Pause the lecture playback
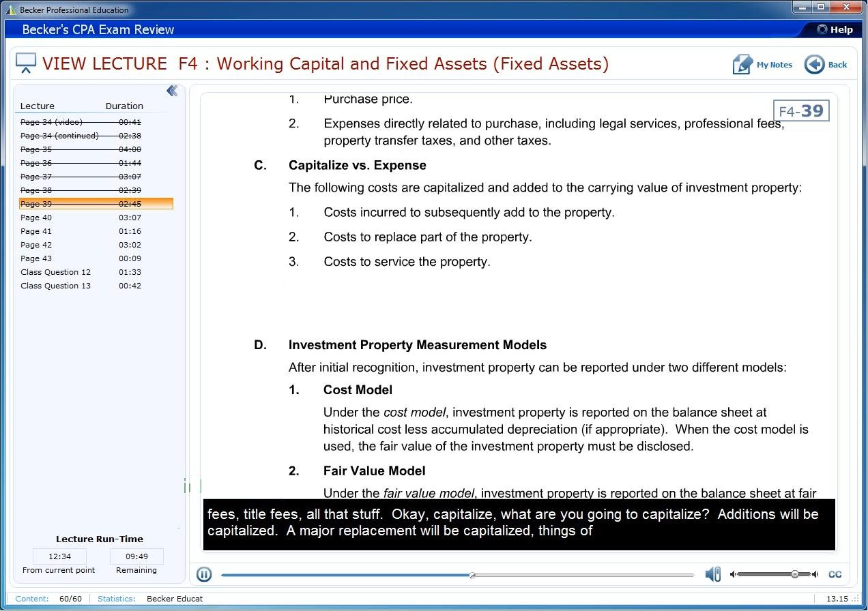 tap(204, 574)
